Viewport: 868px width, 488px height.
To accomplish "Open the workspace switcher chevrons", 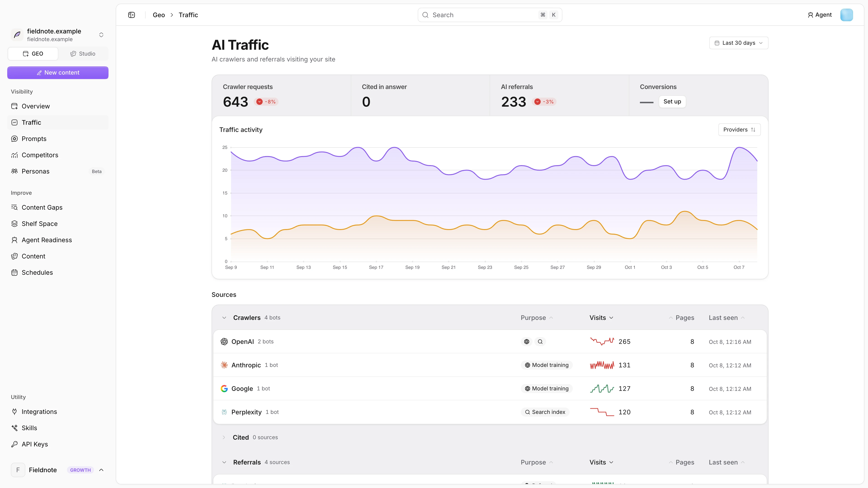I will (x=101, y=35).
